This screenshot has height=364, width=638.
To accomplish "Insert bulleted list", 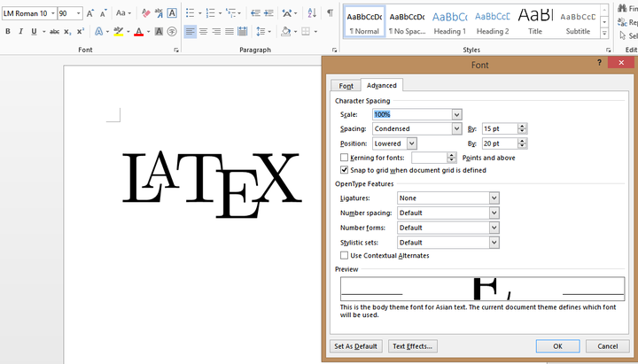I will point(190,13).
